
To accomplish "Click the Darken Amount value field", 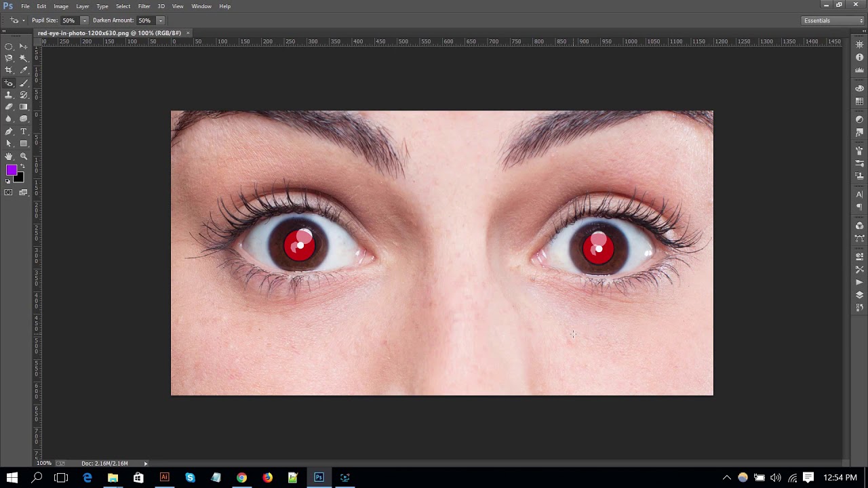I will click(x=145, y=20).
